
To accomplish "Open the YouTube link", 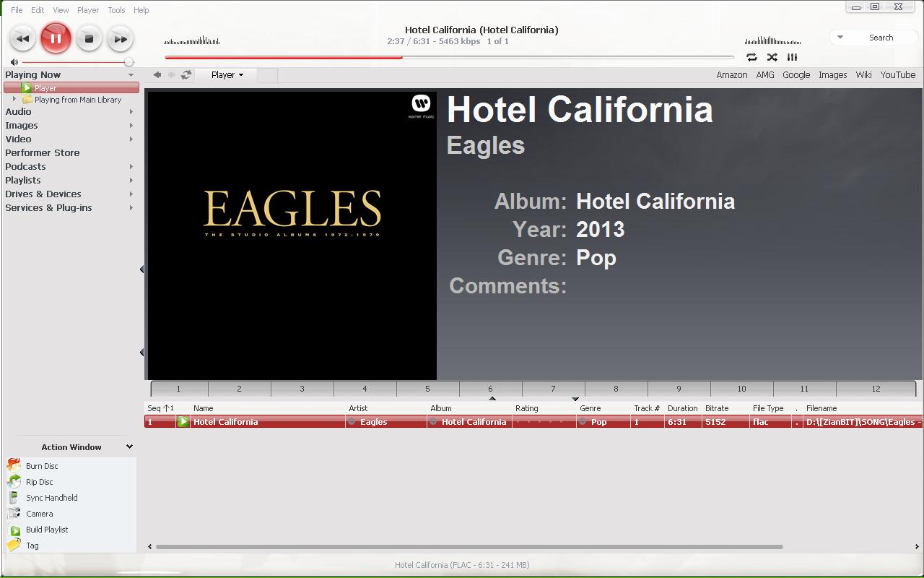I will [x=897, y=74].
